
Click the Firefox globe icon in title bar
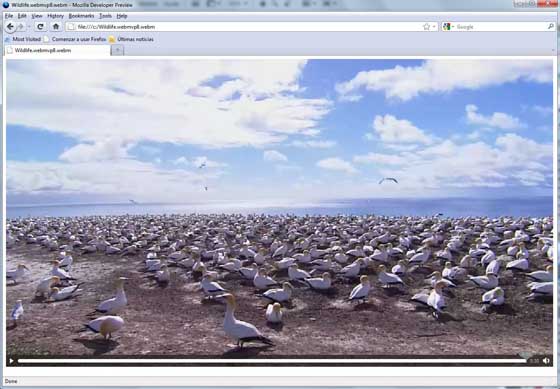5,5
